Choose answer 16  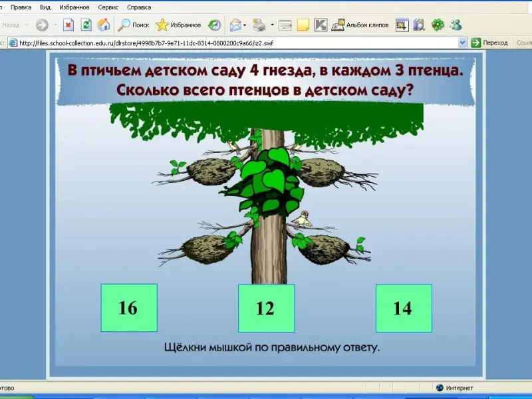[x=128, y=307]
